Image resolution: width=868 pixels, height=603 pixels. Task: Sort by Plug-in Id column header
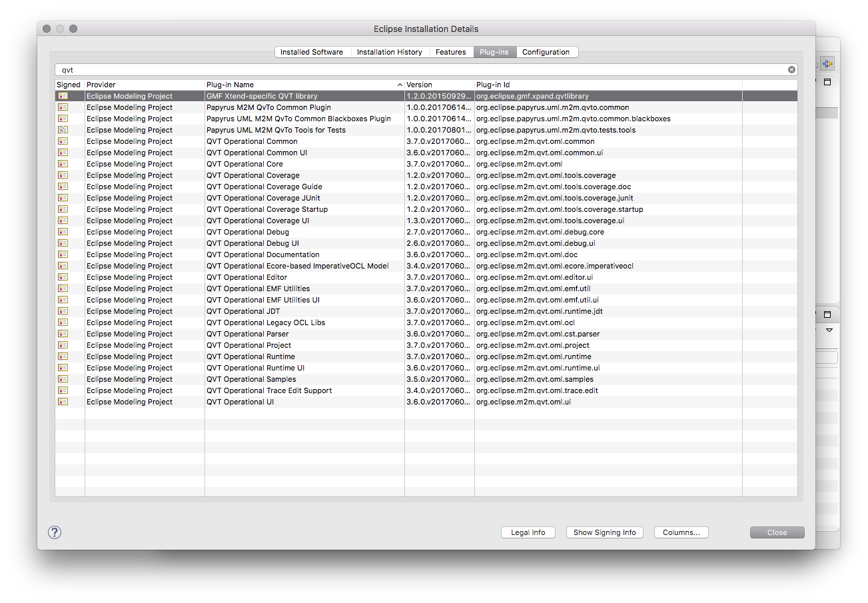[608, 85]
